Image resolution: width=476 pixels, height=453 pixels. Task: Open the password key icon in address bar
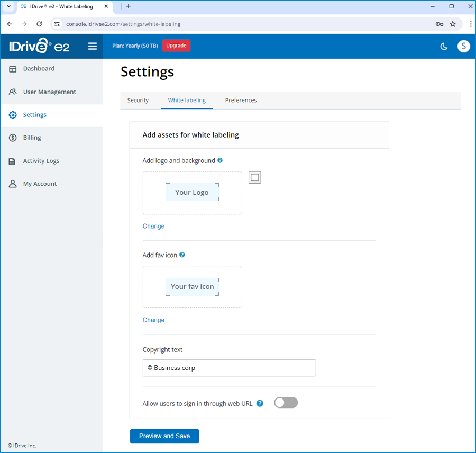coord(440,24)
